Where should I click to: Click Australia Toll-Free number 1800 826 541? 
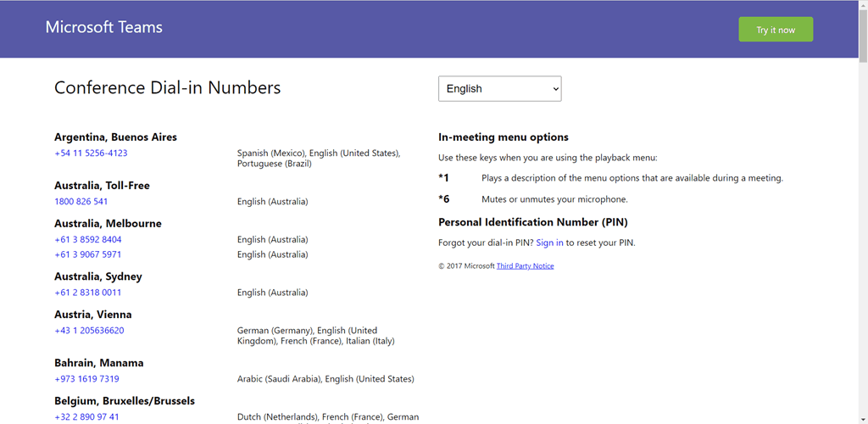(x=81, y=202)
